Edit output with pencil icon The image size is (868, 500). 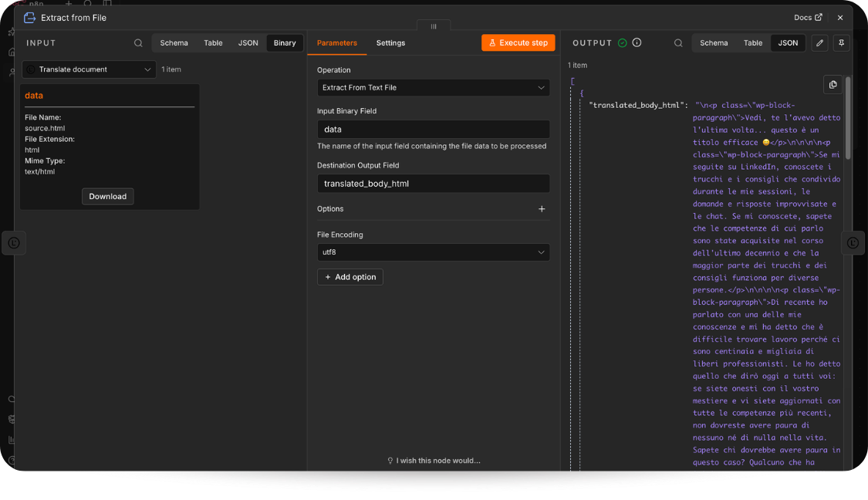pos(820,42)
